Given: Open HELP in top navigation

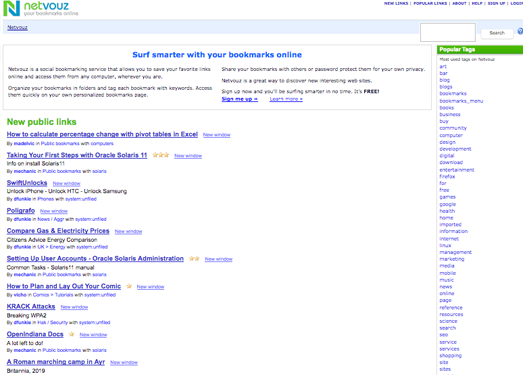Looking at the screenshot, I should [x=477, y=3].
